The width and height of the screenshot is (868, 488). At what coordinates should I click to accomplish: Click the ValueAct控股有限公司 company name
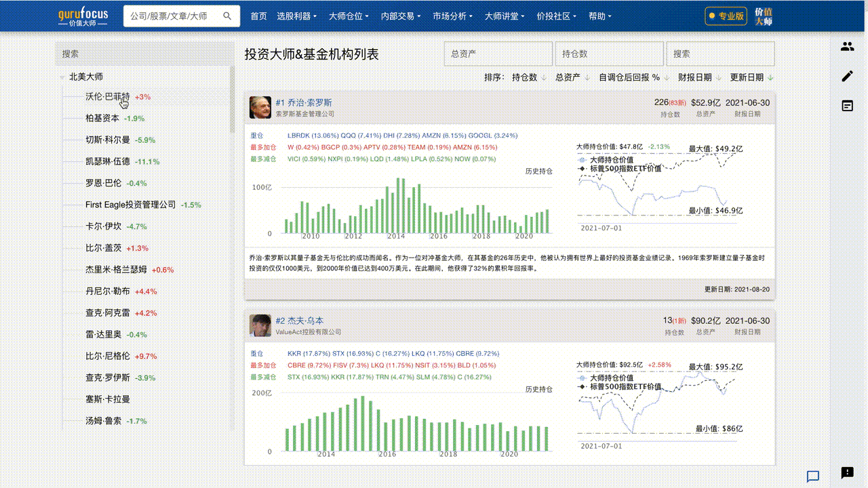309,332
